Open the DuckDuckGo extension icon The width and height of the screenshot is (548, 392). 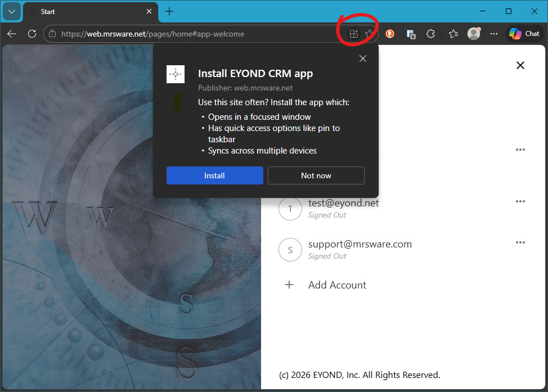pyautogui.click(x=390, y=34)
